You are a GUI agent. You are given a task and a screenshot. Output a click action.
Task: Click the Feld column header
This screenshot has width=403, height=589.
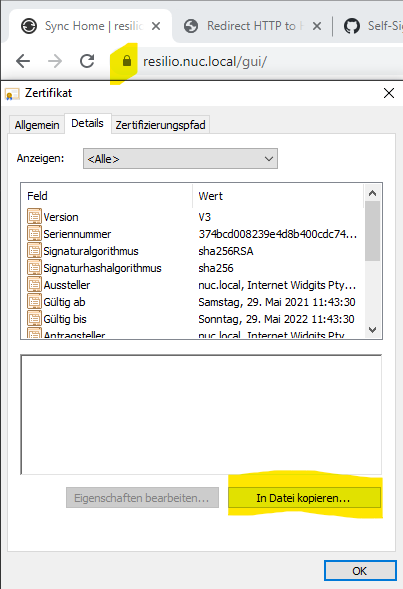coord(107,196)
